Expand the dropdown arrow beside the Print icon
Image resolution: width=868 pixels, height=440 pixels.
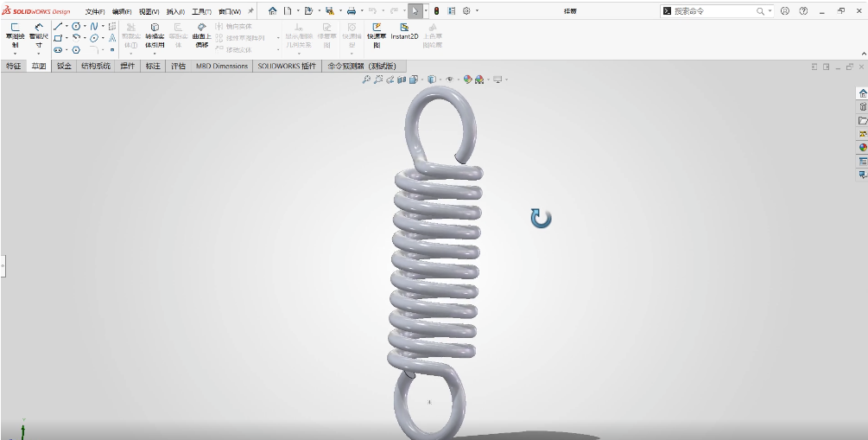(x=362, y=11)
